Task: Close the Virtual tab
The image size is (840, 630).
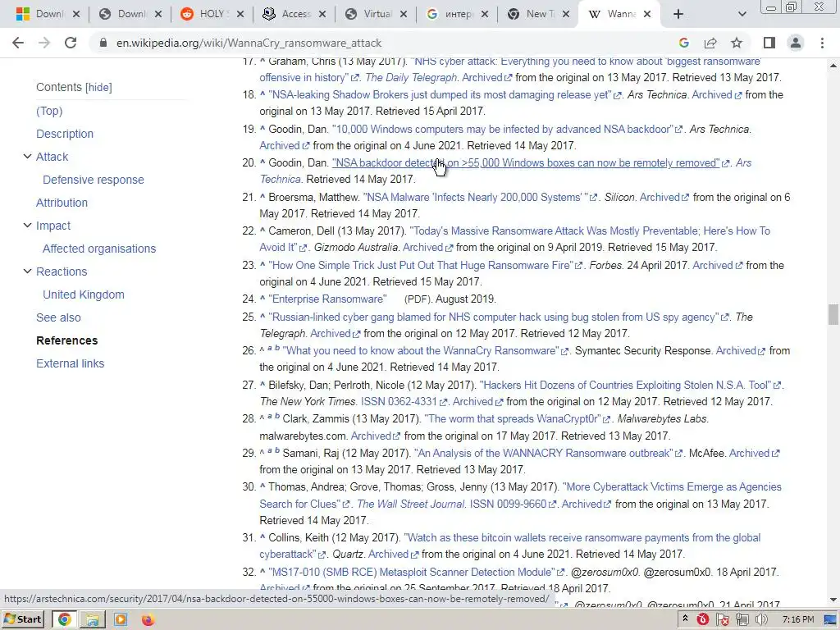Action: click(404, 15)
